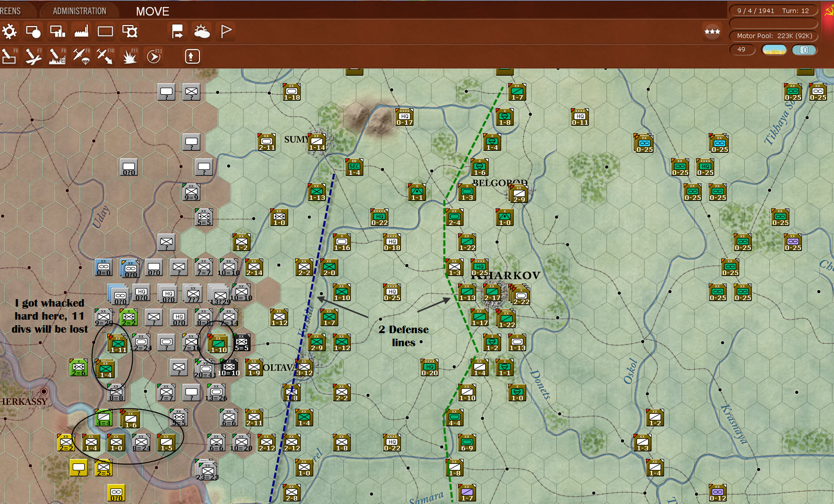Select the 1-14 unit on Sumy
Viewport: 834px width, 504px height.
click(x=317, y=142)
